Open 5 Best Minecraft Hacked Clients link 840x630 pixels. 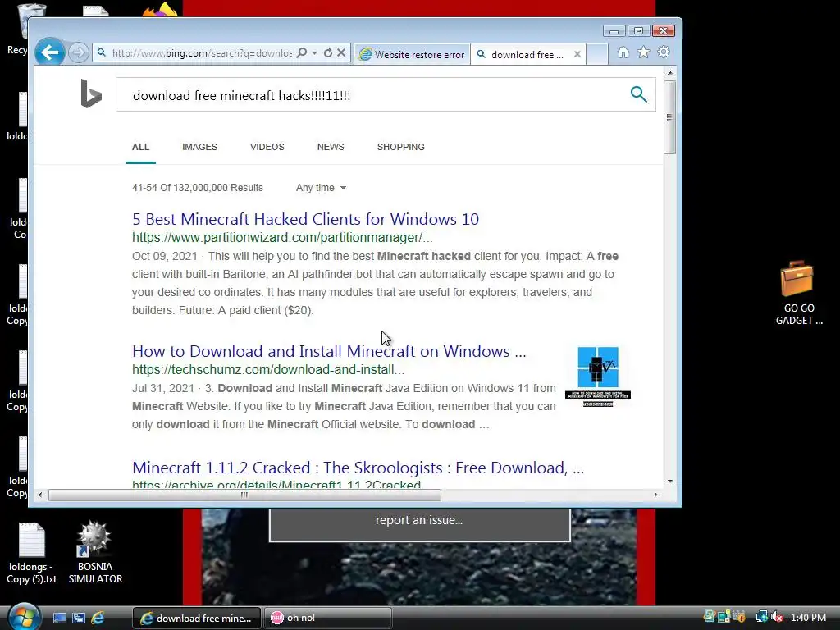point(305,219)
